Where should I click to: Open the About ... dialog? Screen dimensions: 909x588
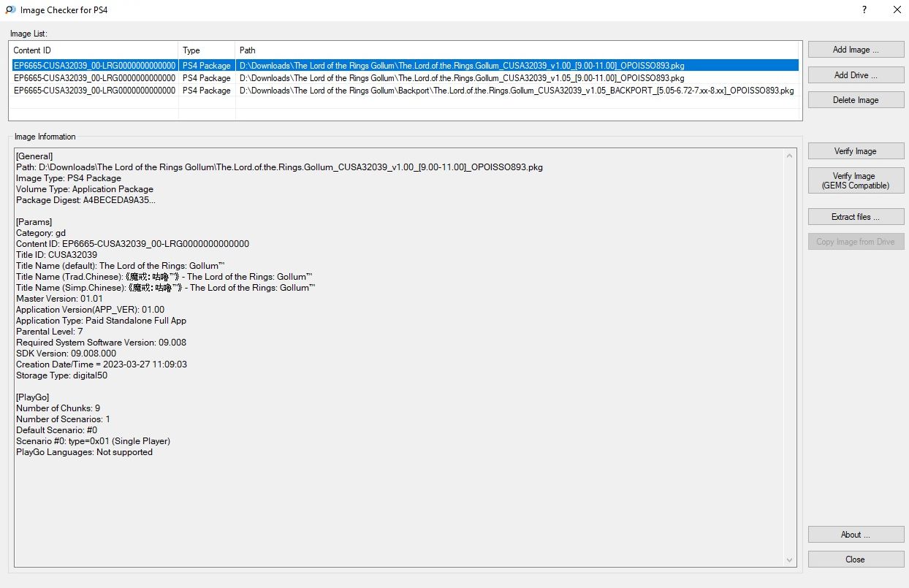tap(856, 535)
